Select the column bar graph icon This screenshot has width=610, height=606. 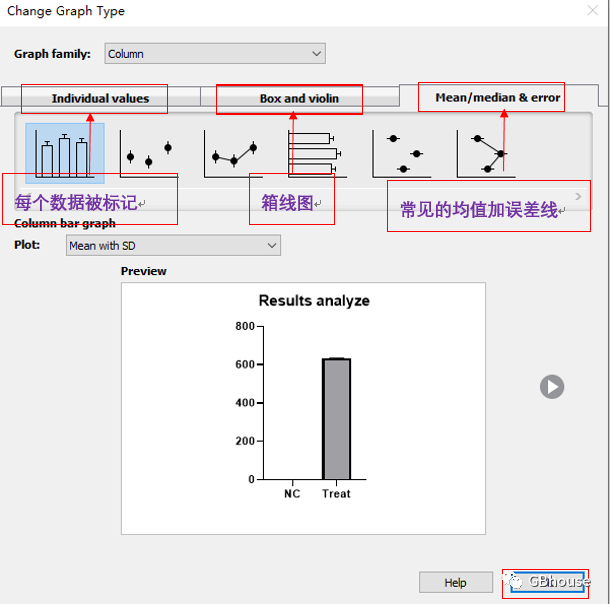click(64, 152)
